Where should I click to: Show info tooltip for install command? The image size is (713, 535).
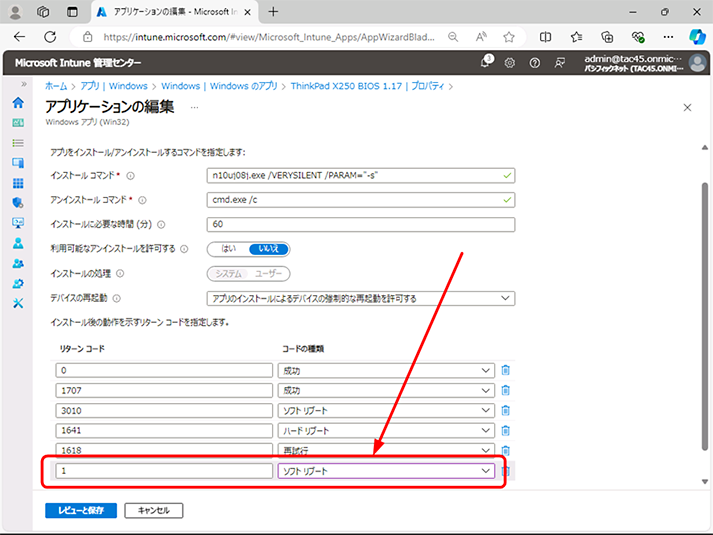pos(131,176)
